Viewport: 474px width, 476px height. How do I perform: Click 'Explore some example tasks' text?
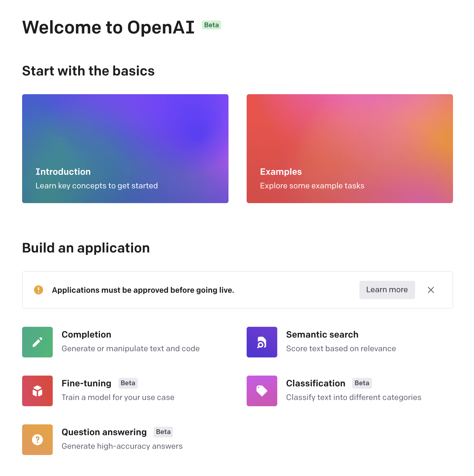coord(312,186)
